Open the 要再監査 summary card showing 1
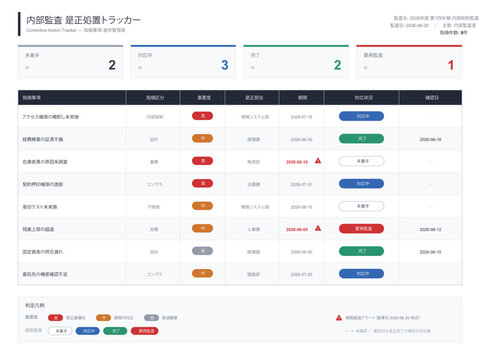This screenshot has height=360, width=480. [409, 62]
